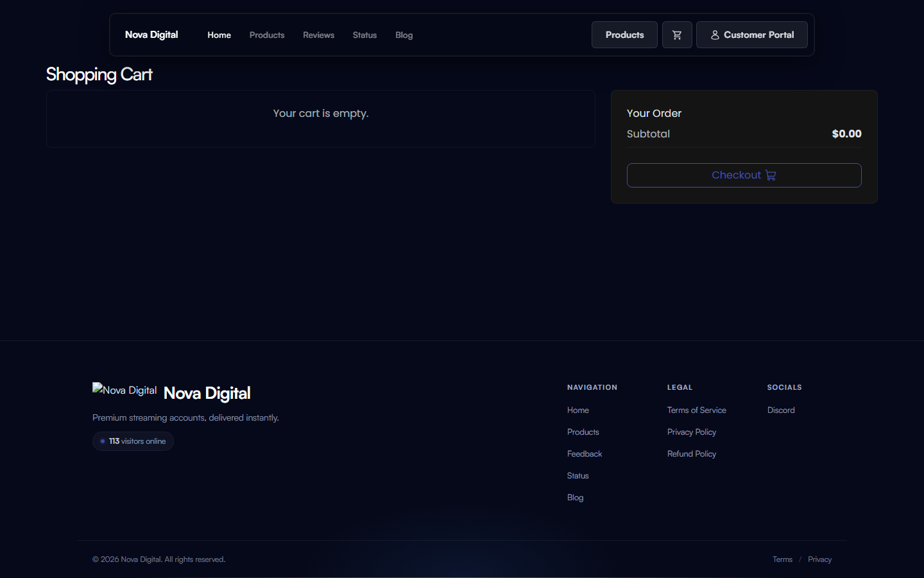
Task: Click the copyright 2026 Nova Digital text
Action: point(158,559)
